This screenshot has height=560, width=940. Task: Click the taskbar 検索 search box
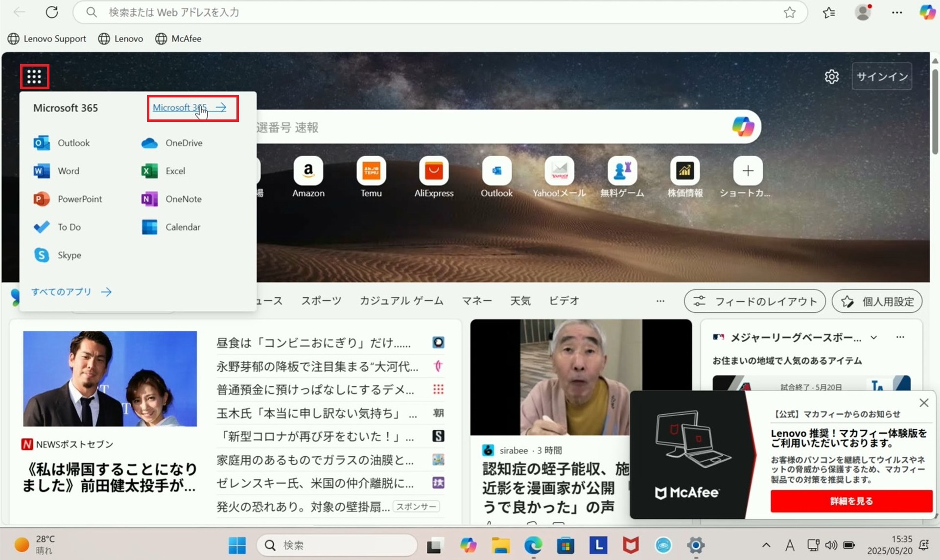[337, 545]
